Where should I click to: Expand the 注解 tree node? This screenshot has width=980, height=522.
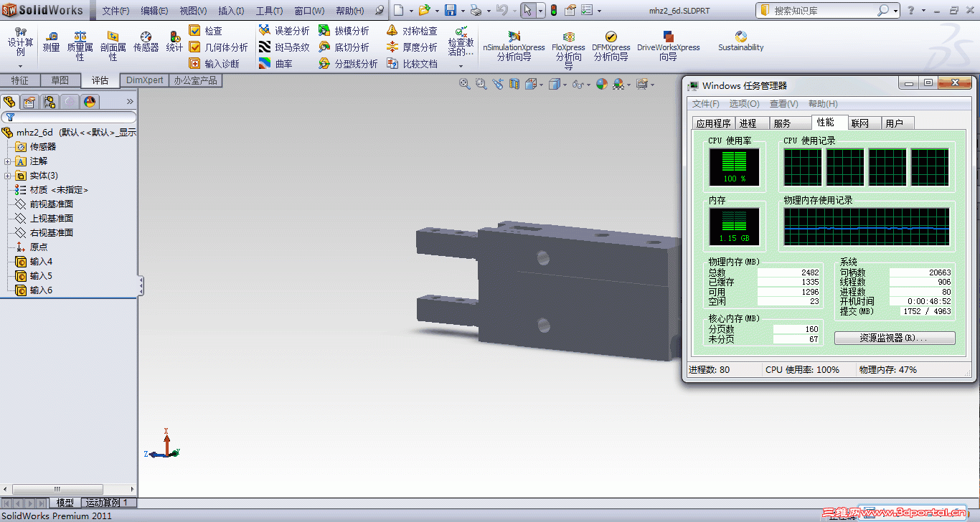point(7,161)
